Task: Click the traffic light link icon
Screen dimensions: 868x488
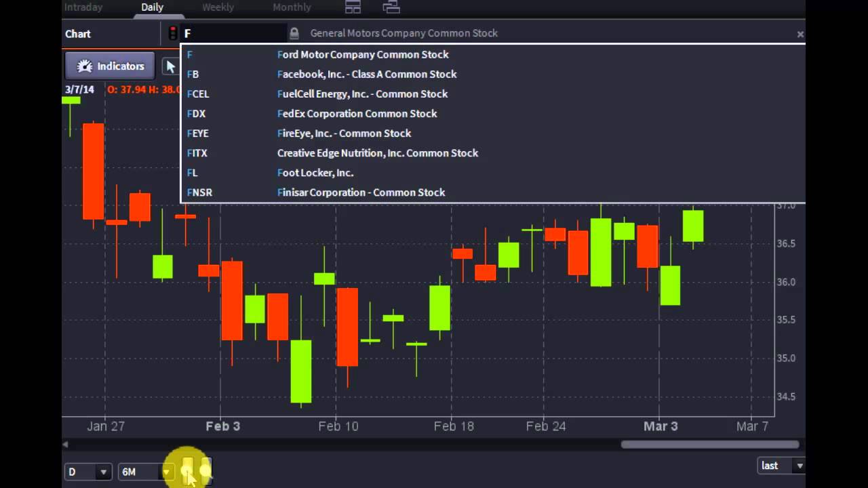Action: tap(173, 33)
